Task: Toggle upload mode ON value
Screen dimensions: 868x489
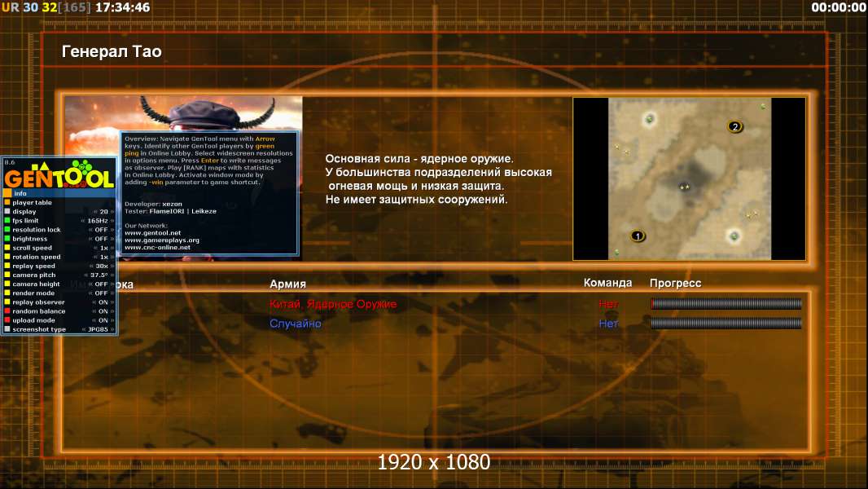Action: pos(103,320)
